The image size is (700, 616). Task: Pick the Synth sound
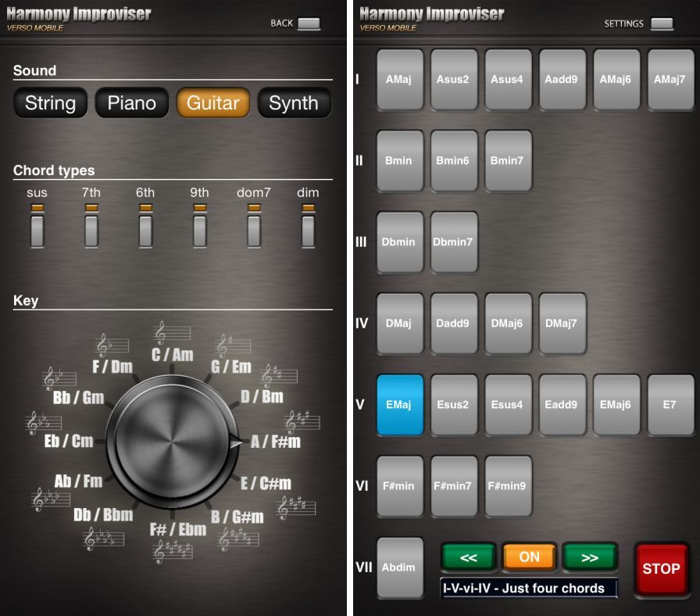[294, 103]
